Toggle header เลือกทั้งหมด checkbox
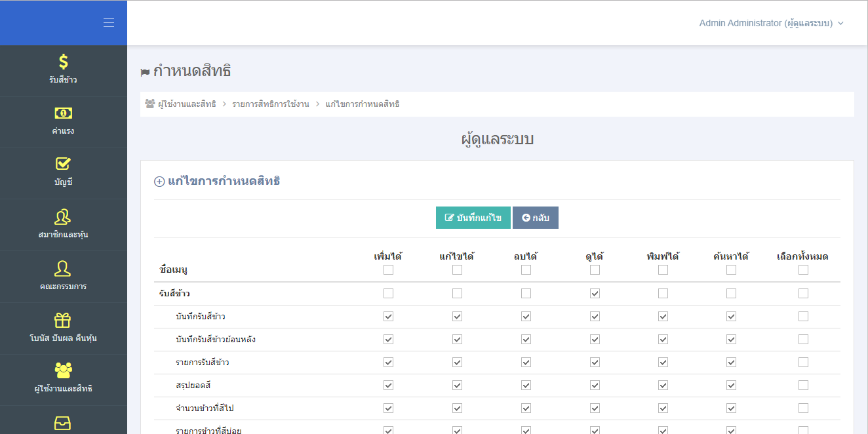 point(803,270)
